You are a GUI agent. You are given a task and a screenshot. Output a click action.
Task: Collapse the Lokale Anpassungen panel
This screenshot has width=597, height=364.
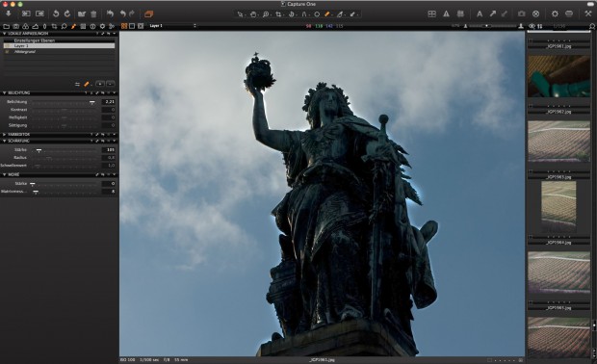coord(5,34)
